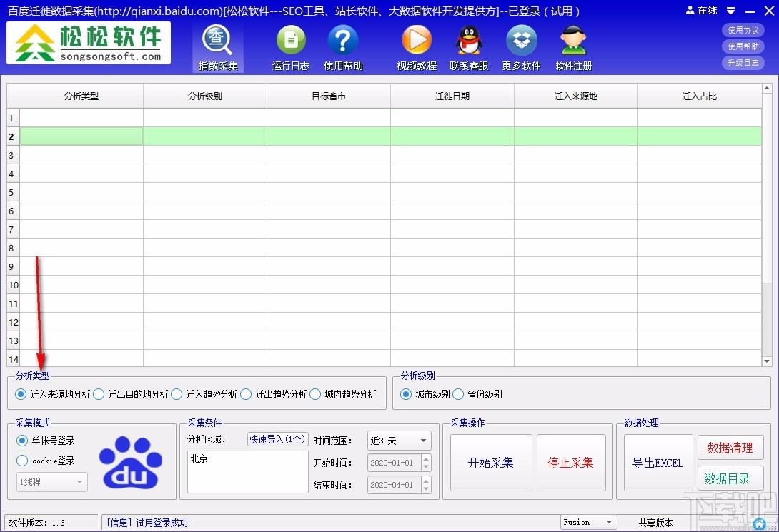Open 软件注册 software registration

(x=574, y=48)
